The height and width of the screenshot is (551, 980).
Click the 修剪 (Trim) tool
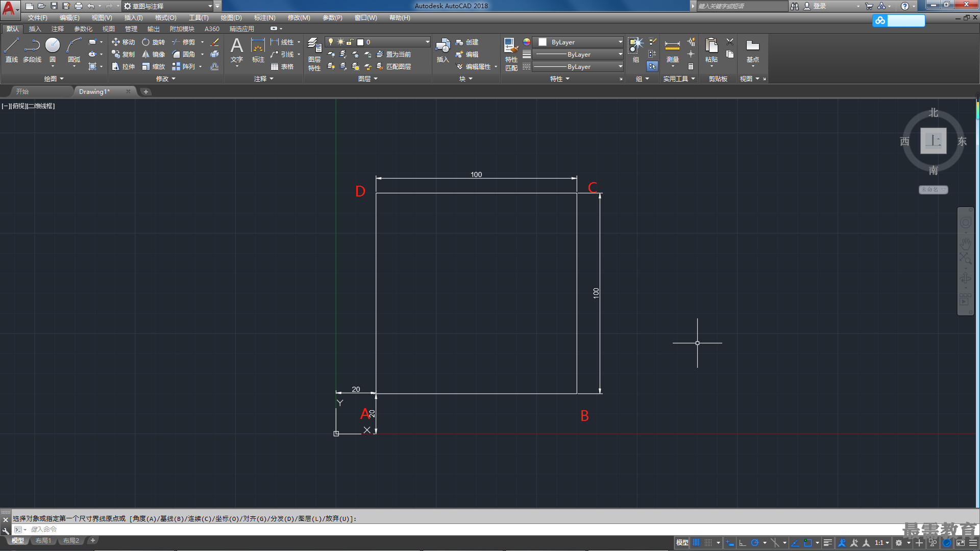tap(184, 42)
